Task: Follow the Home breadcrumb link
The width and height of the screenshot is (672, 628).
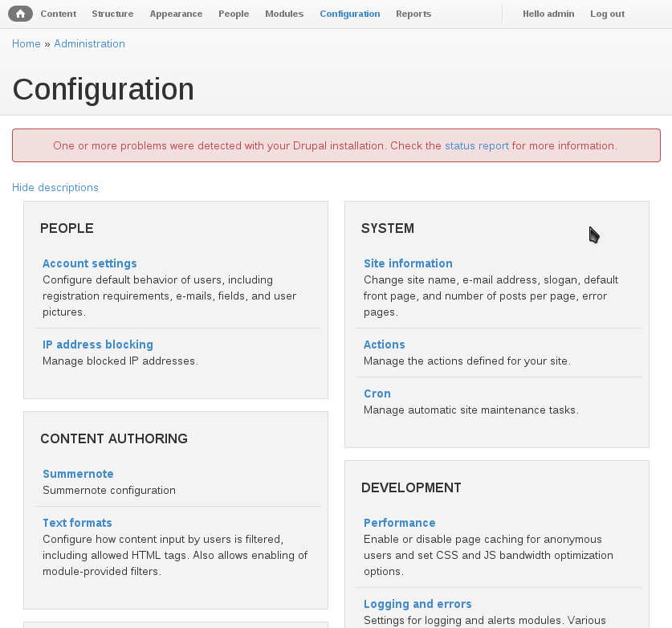Action: [x=26, y=43]
